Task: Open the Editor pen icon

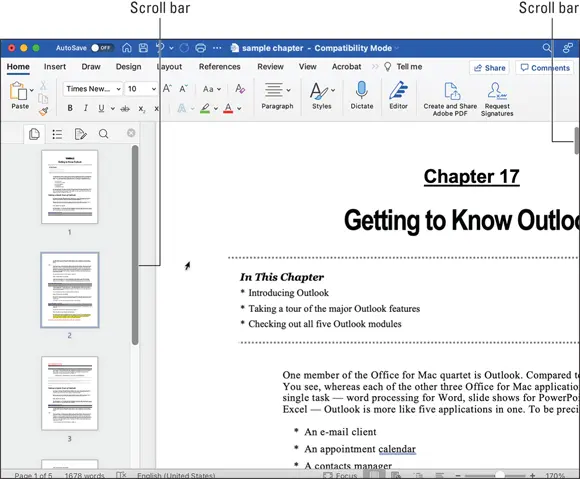Action: [x=398, y=90]
